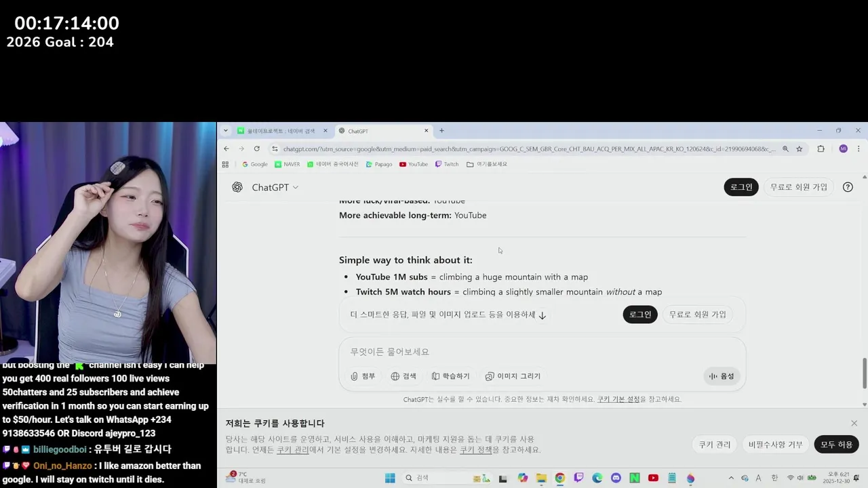Open the YouTube bookmark
The image size is (868, 488).
414,164
